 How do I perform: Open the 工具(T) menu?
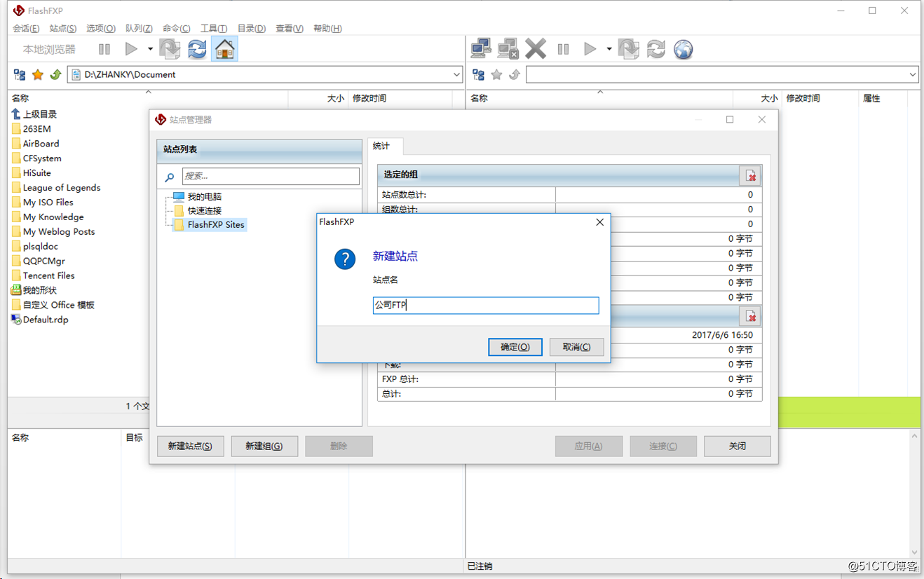coord(214,28)
